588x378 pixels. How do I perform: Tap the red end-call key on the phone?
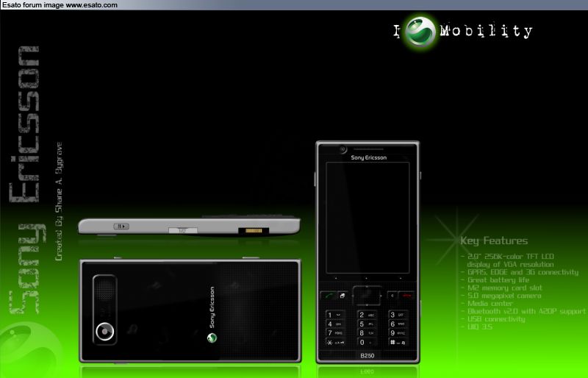pos(406,296)
